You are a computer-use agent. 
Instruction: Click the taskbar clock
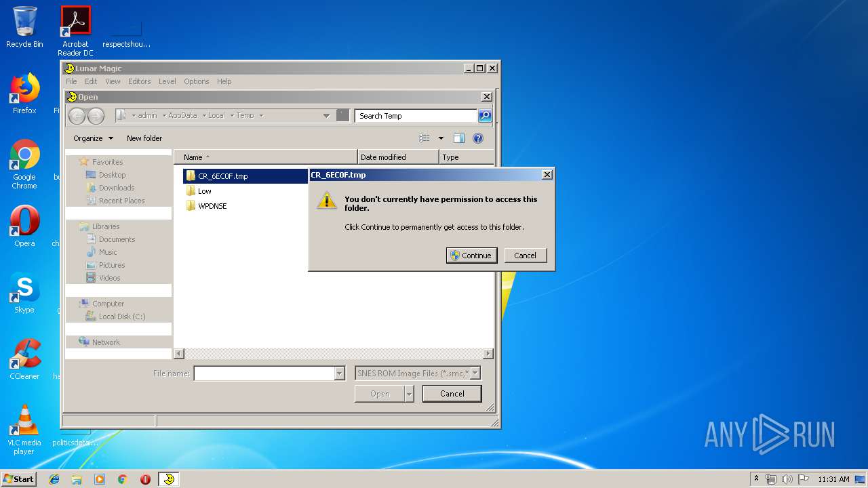click(833, 479)
